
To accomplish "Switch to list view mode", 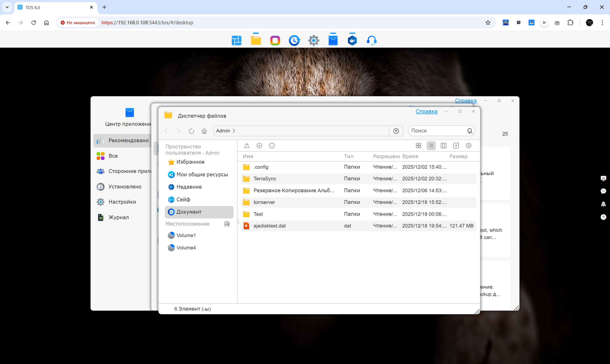I will pyautogui.click(x=431, y=146).
